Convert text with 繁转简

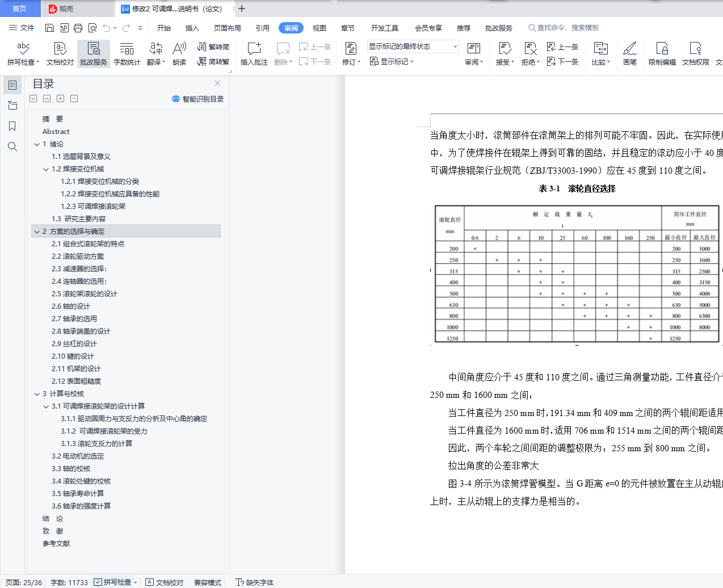[x=214, y=47]
